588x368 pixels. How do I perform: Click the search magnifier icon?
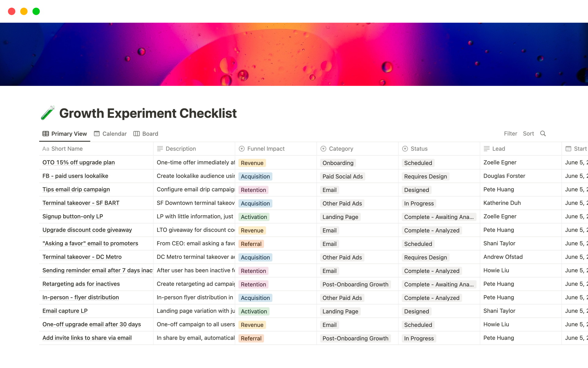[x=543, y=133]
